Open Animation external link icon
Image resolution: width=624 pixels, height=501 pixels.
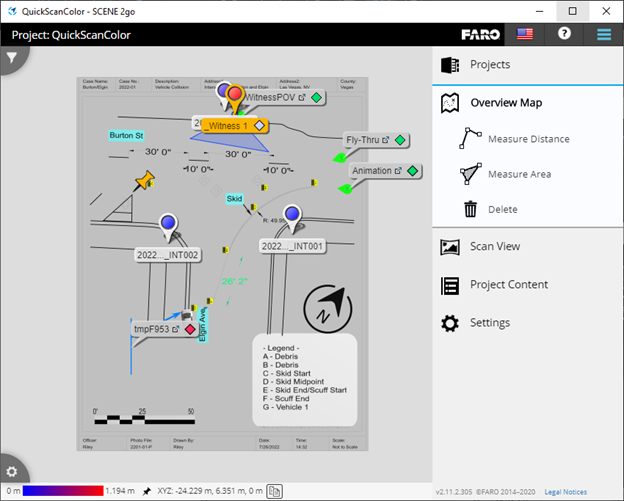(398, 170)
